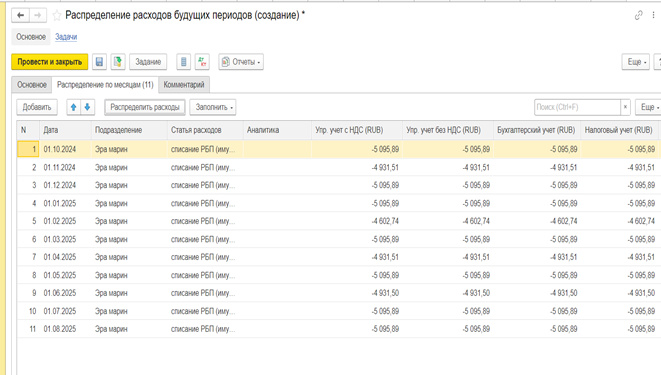Save document with floppy disk icon
Screen dimensions: 661x375
(99, 62)
